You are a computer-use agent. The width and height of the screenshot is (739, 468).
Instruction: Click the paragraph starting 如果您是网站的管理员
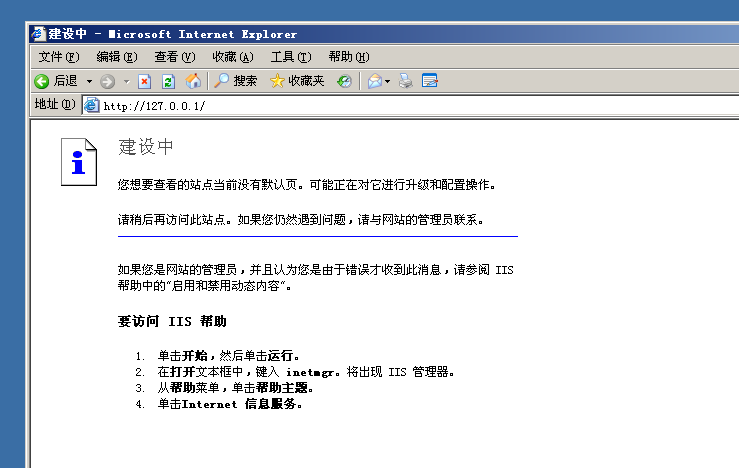click(x=315, y=278)
